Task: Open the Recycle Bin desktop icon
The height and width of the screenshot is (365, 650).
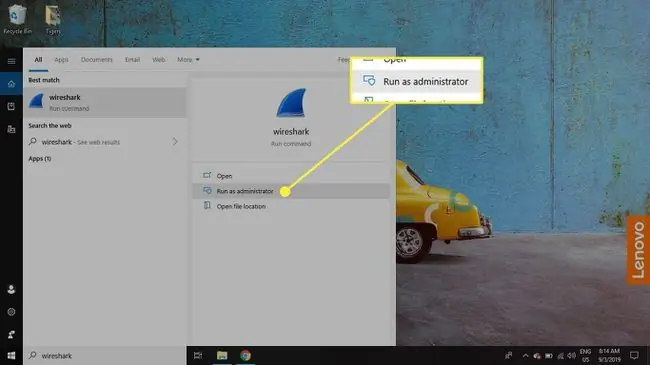Action: (17, 19)
